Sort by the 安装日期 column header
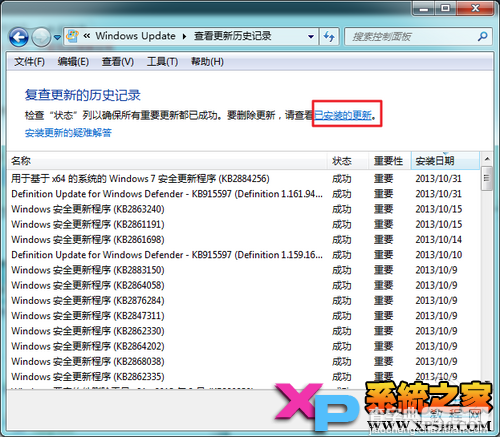The height and width of the screenshot is (437, 500). pos(445,161)
